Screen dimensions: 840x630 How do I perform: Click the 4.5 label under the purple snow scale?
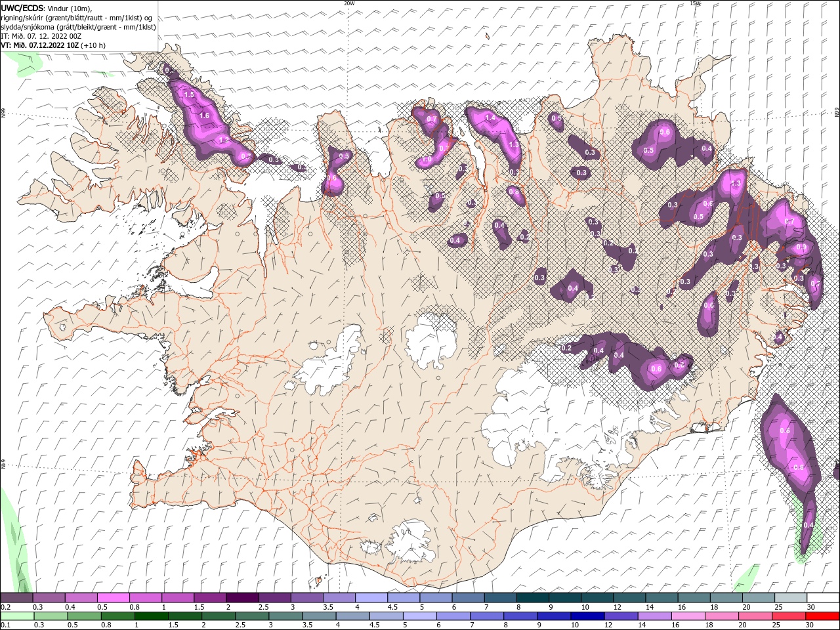tap(392, 608)
